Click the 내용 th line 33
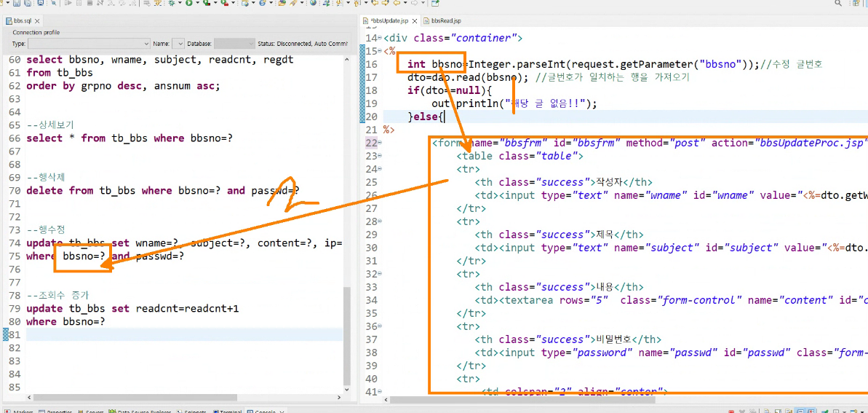The width and height of the screenshot is (868, 413). [x=559, y=287]
